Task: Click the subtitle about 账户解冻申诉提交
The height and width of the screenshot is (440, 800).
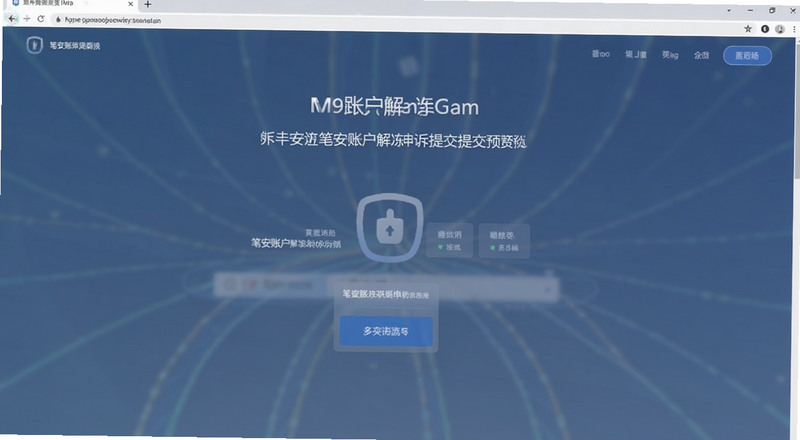Action: tap(393, 140)
